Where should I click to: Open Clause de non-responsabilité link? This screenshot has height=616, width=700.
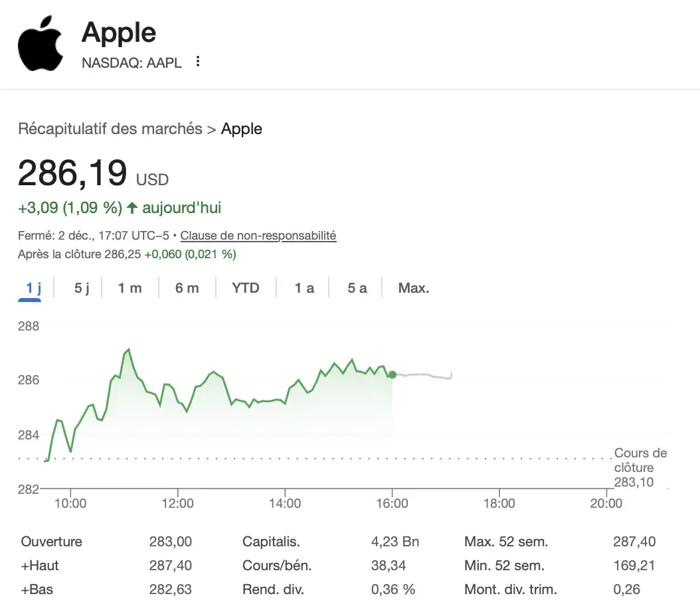[258, 236]
